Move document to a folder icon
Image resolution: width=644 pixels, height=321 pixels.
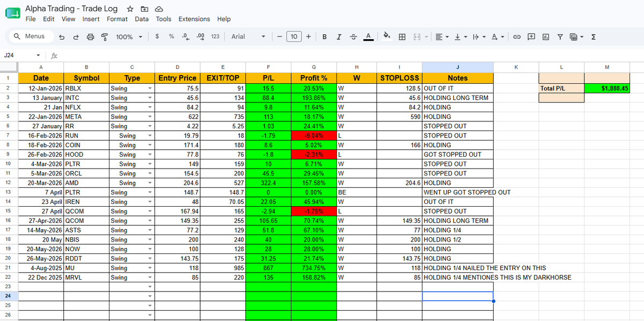pos(144,9)
